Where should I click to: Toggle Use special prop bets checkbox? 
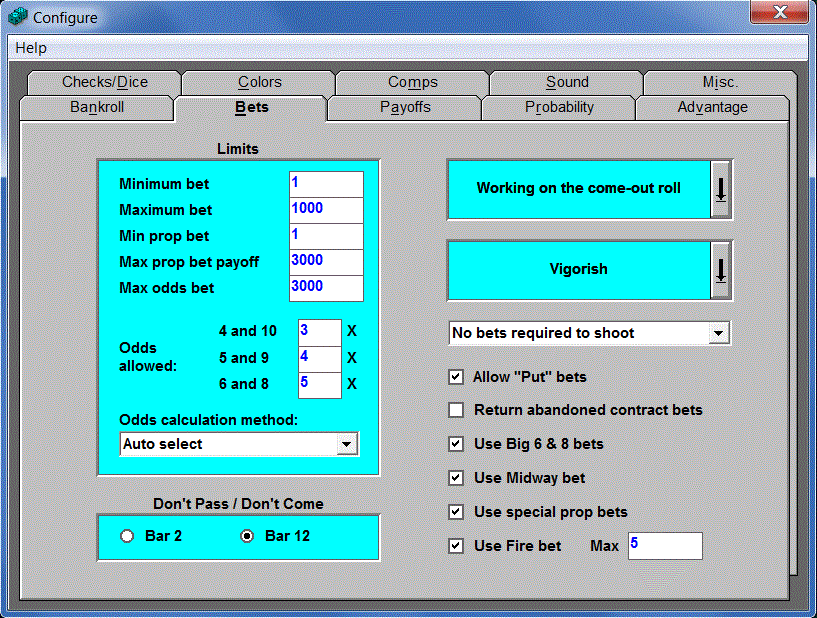(456, 512)
